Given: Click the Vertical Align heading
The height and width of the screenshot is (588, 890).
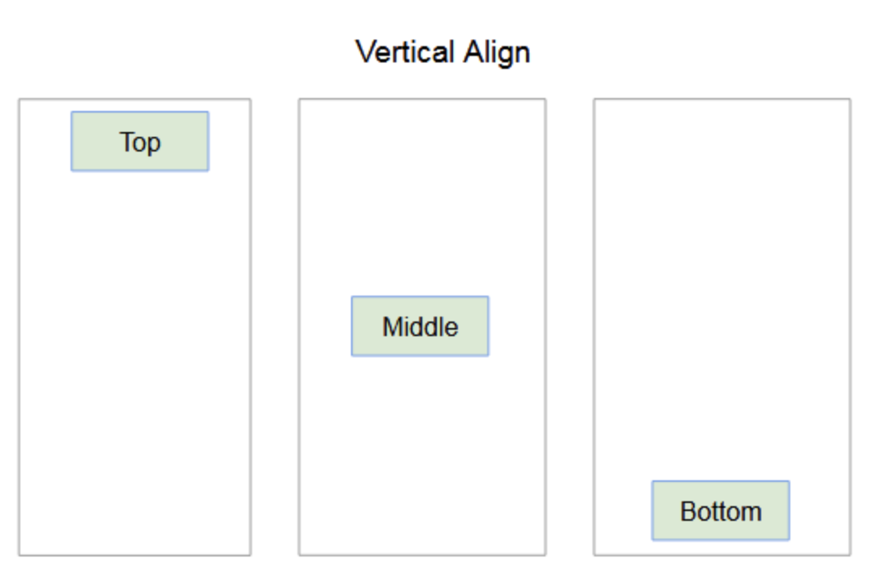Looking at the screenshot, I should 443,53.
